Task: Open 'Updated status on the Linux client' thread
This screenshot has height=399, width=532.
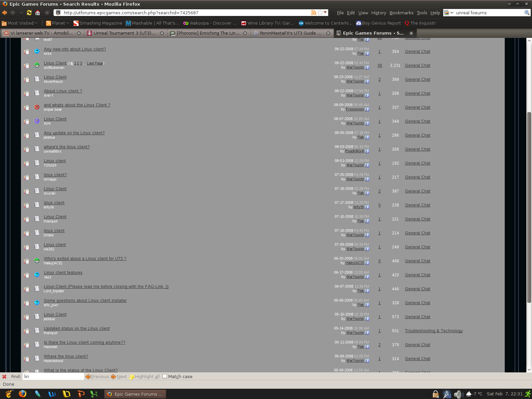Action: (77, 328)
